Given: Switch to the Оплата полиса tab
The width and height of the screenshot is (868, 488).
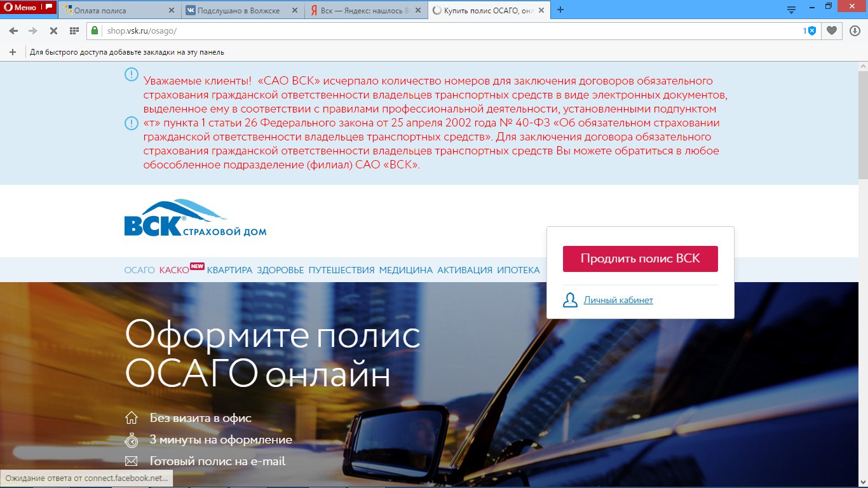Looking at the screenshot, I should (118, 10).
